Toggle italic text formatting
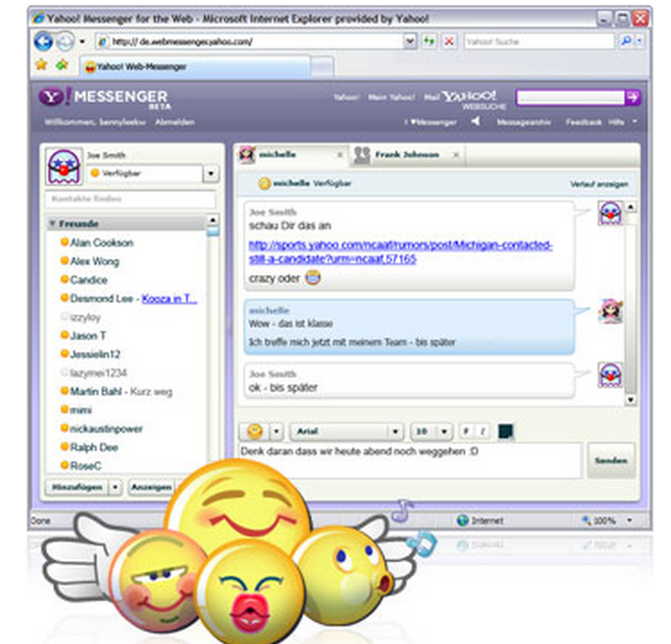The image size is (671, 644). 482,431
